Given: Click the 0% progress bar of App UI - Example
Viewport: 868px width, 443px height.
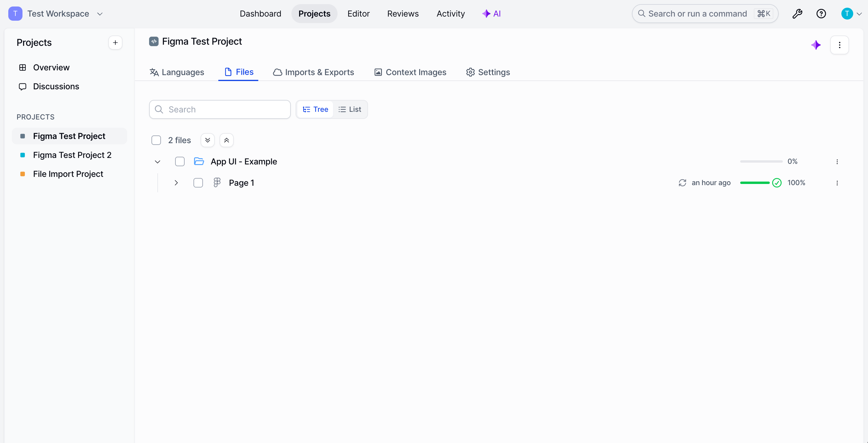Looking at the screenshot, I should [761, 162].
